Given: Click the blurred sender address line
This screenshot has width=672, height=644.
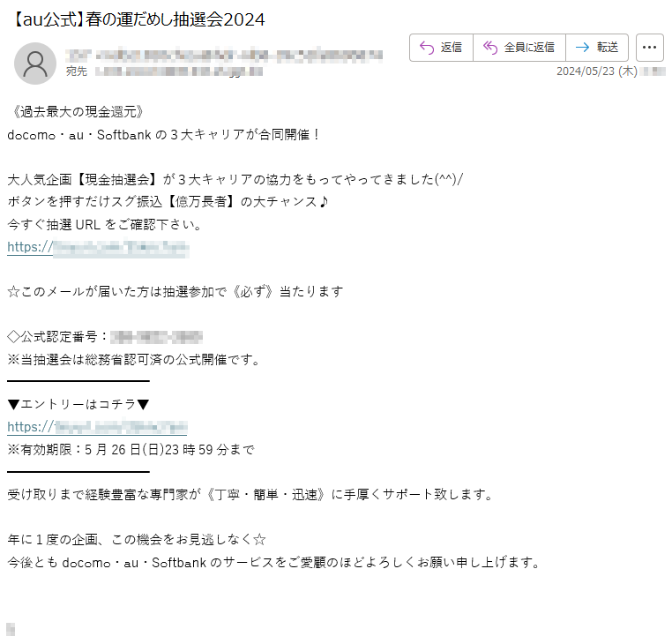Looking at the screenshot, I should point(224,56).
